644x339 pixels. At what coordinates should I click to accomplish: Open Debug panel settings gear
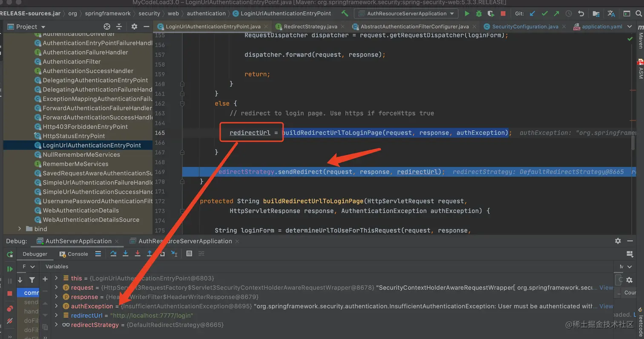[x=618, y=241]
